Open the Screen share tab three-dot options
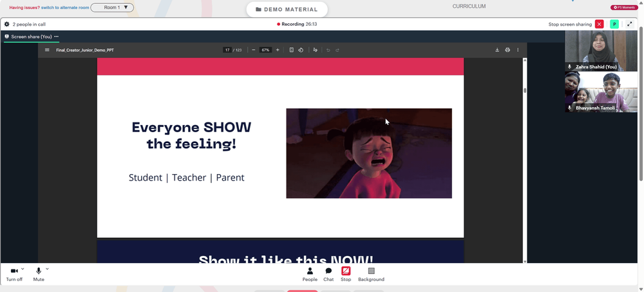The height and width of the screenshot is (292, 644). (x=56, y=37)
